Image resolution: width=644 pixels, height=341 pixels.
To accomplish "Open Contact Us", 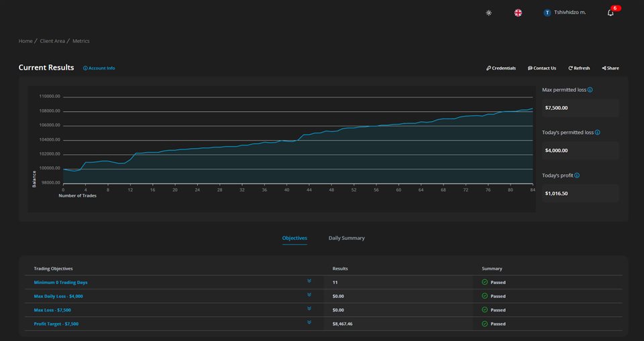I will (x=542, y=68).
